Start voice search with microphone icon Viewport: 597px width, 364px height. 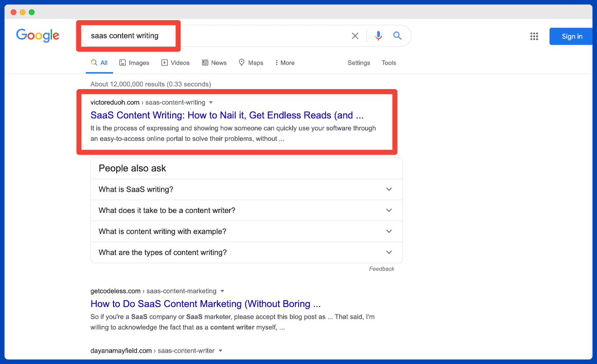[x=379, y=36]
